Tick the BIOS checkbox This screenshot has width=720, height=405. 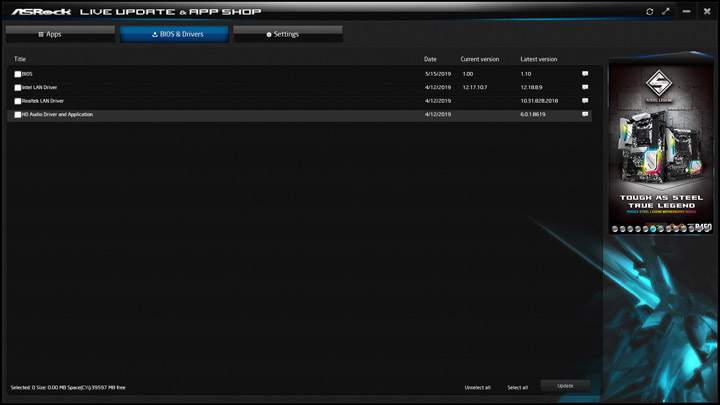(x=17, y=74)
